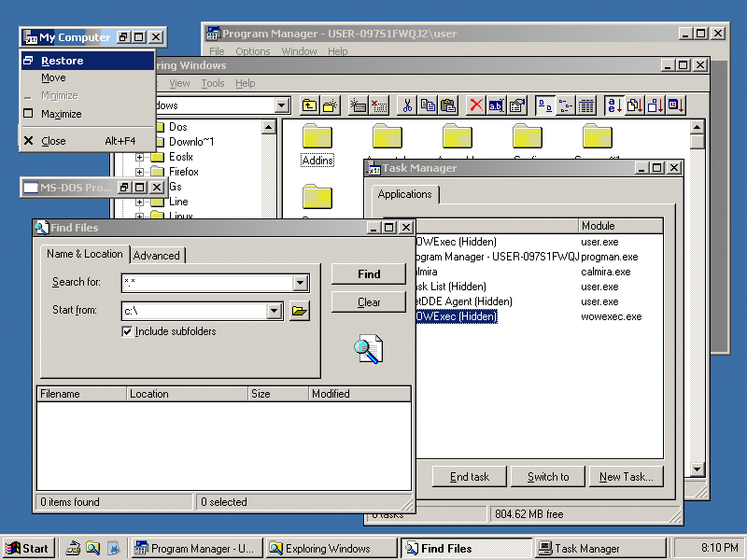The height and width of the screenshot is (560, 747).
Task: Click the Cut scissors icon
Action: [407, 105]
